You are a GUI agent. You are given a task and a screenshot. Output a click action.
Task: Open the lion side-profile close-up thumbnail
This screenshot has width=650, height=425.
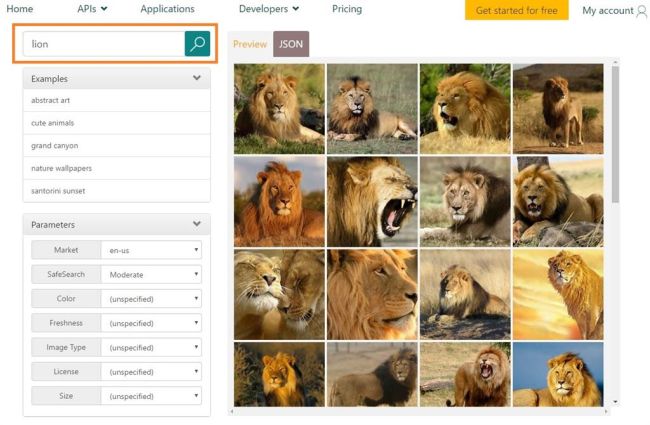coord(372,294)
